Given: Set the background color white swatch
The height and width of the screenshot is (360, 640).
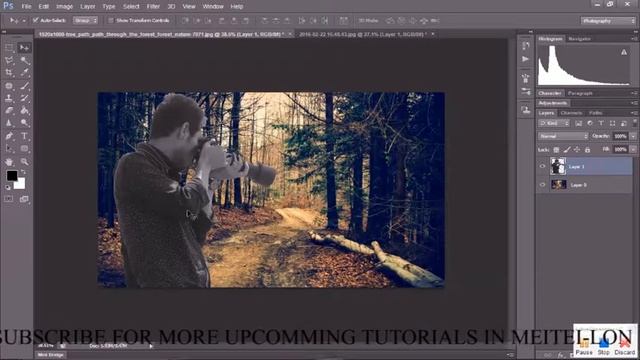Looking at the screenshot, I should tap(21, 185).
